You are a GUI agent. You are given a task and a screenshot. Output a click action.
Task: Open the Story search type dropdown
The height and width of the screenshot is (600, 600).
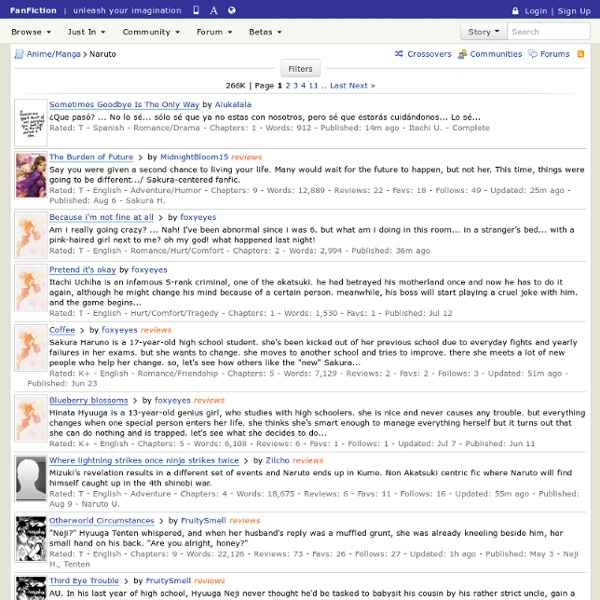(x=484, y=32)
